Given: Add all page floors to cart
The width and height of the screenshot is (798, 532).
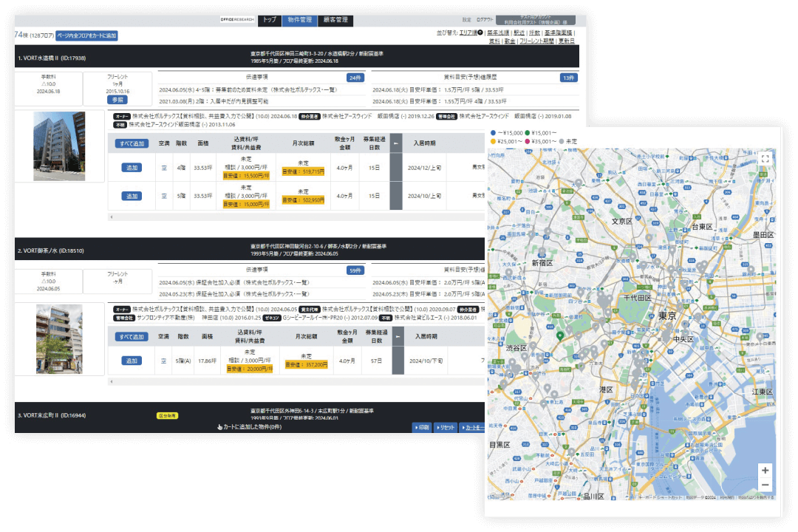Looking at the screenshot, I should pos(86,35).
